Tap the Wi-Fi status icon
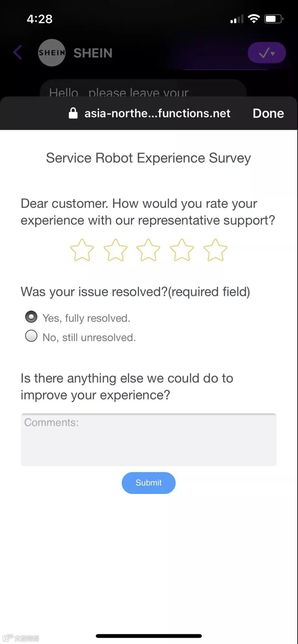Viewport: 298px width, 644px height. coord(254,19)
